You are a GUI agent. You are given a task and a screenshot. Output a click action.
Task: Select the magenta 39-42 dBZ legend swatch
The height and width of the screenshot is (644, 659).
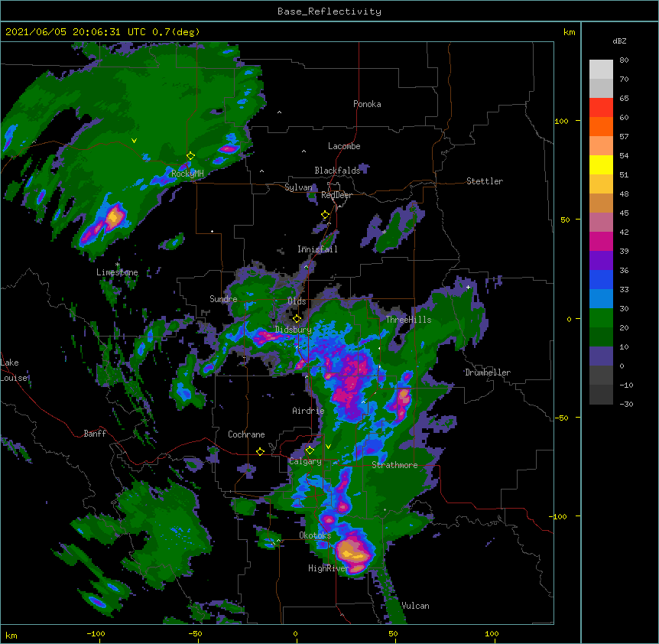click(601, 241)
